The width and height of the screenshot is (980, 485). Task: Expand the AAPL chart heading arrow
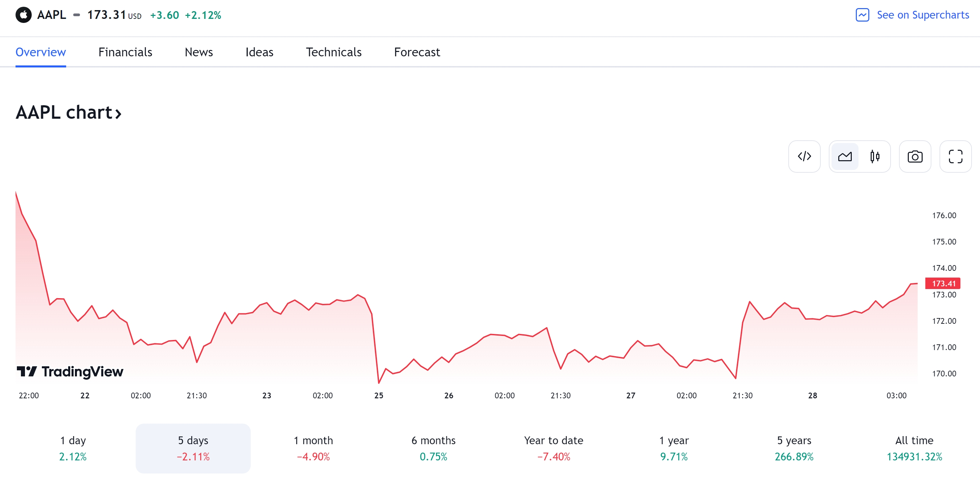coord(118,113)
